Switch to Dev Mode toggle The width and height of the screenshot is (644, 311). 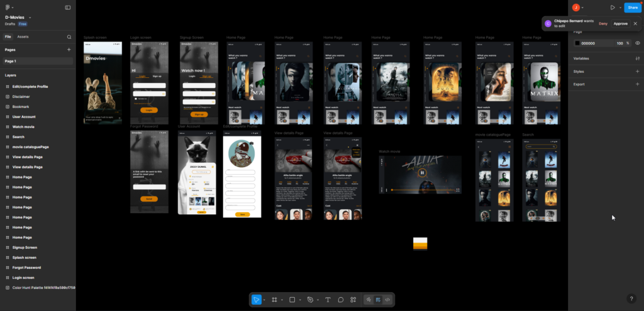click(387, 300)
